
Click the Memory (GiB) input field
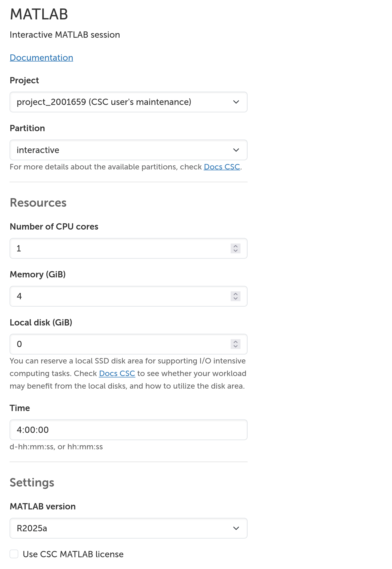pos(120,296)
